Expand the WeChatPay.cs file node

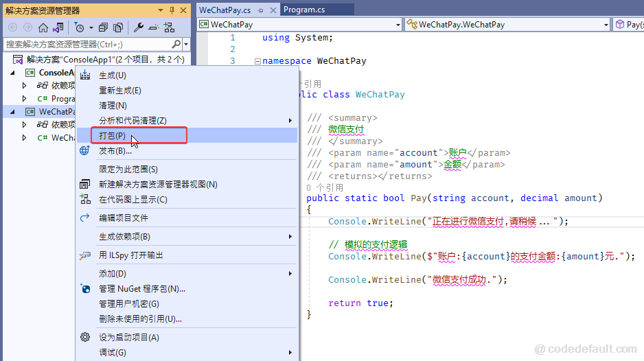pyautogui.click(x=24, y=137)
